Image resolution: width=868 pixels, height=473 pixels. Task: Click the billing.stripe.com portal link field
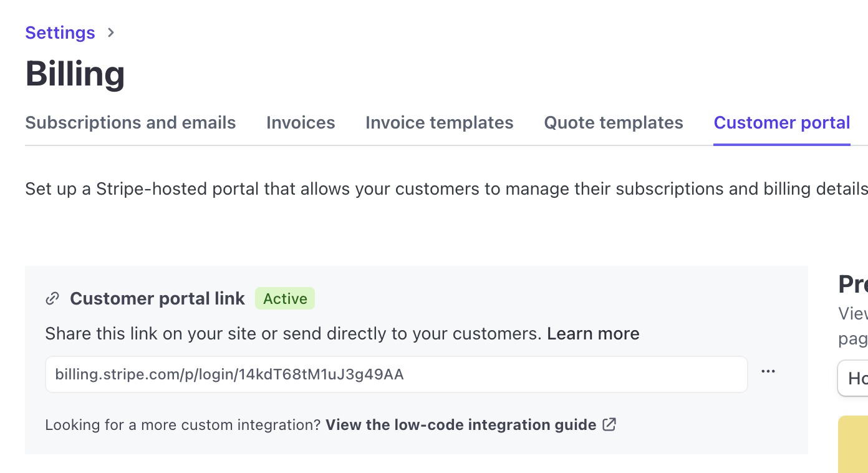pyautogui.click(x=396, y=374)
